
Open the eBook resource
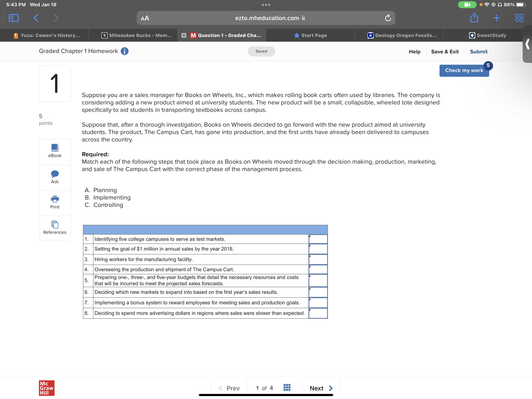[55, 151]
